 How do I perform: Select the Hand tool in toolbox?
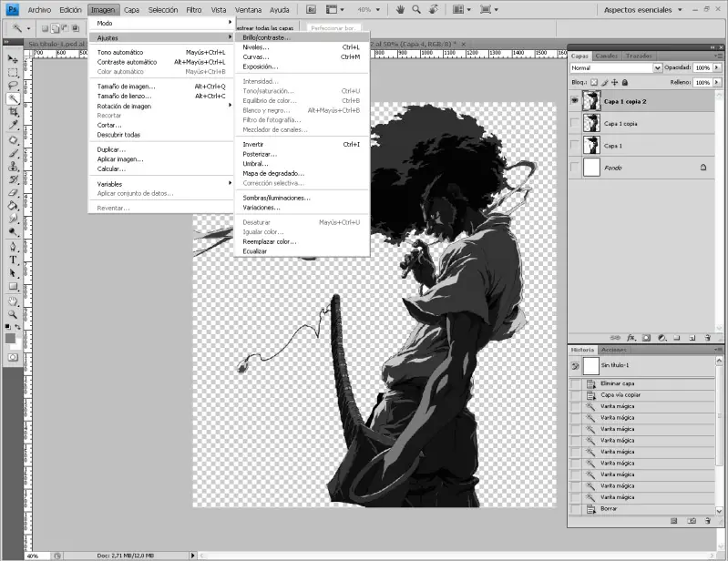pos(13,301)
